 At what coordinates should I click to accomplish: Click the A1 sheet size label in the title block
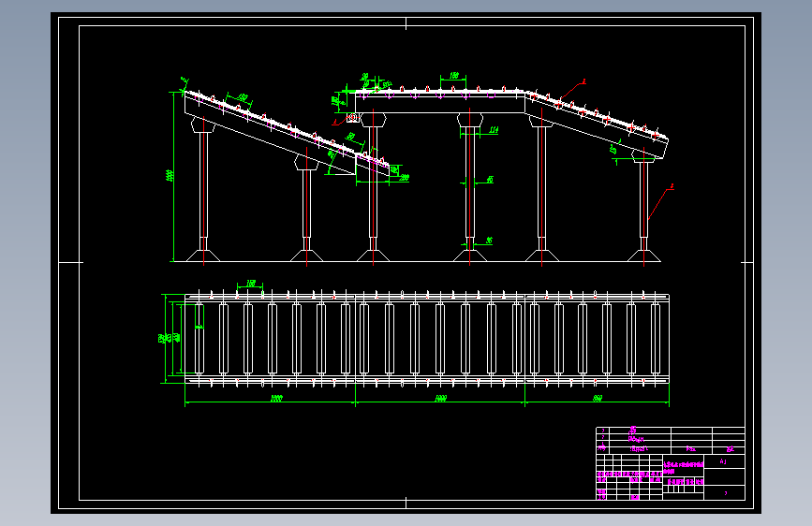(x=723, y=461)
